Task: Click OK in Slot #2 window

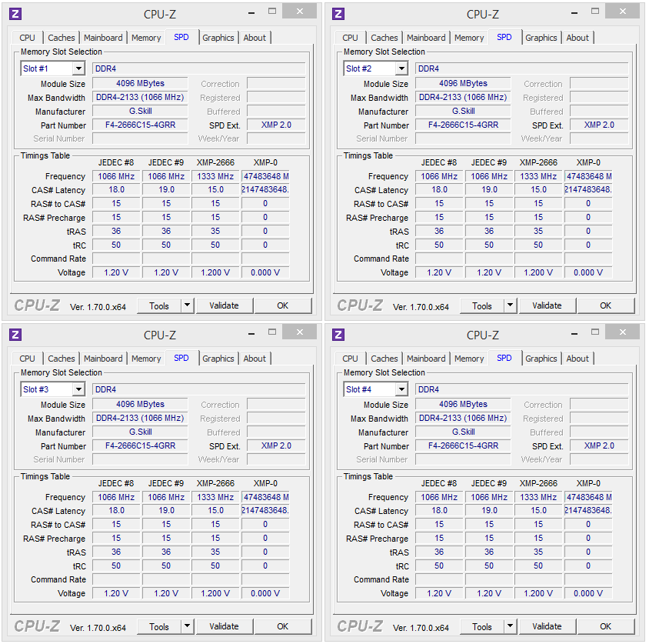Action: [605, 305]
